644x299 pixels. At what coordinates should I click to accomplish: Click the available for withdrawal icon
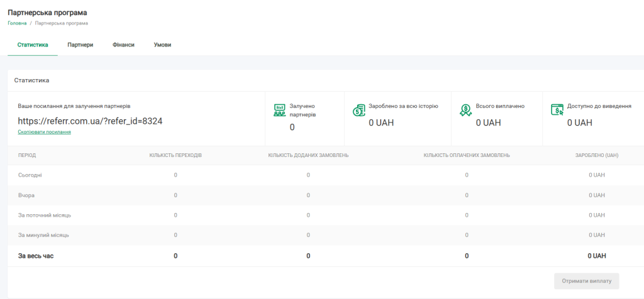tap(557, 110)
